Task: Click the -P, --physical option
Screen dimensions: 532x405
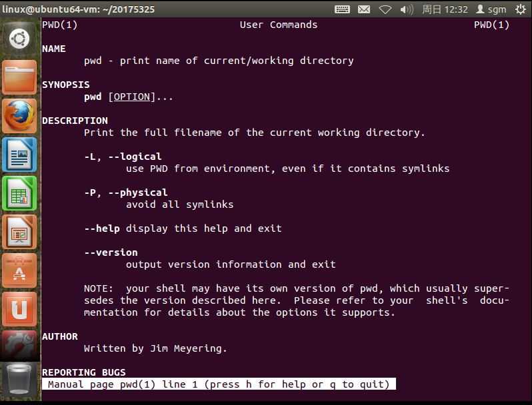Action: coord(126,193)
